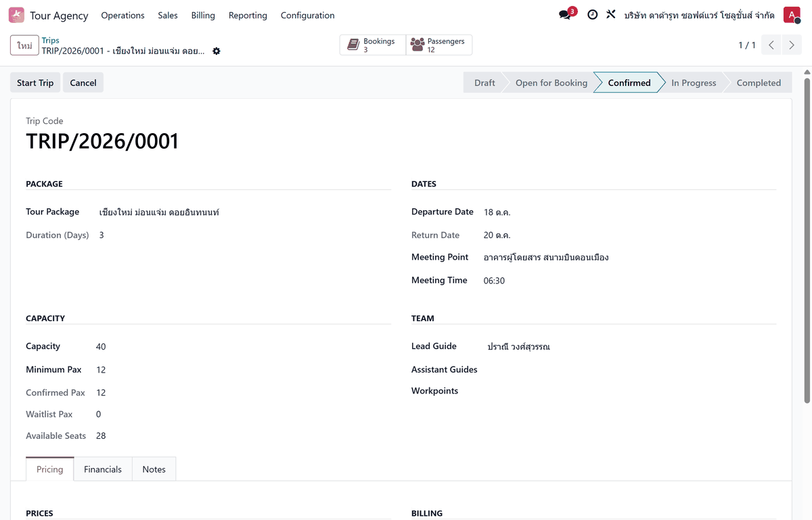
Task: Click the Tour Agency app logo icon
Action: [x=16, y=15]
